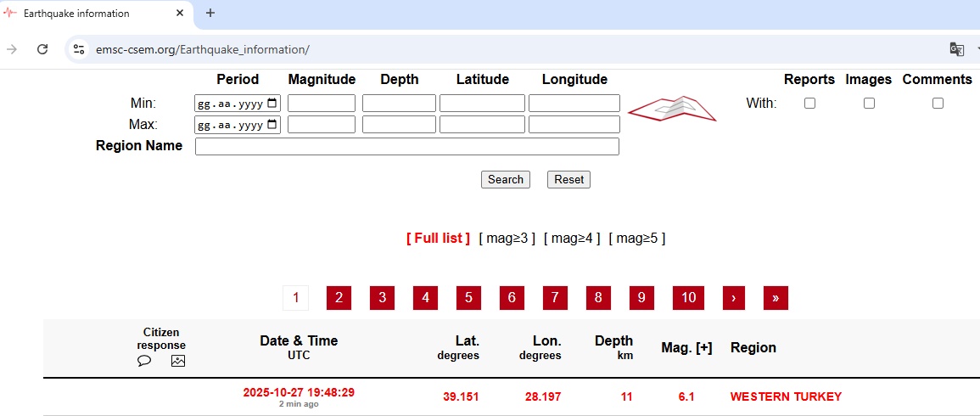The height and width of the screenshot is (416, 980).
Task: Click the browser address bar URL
Action: (x=203, y=49)
